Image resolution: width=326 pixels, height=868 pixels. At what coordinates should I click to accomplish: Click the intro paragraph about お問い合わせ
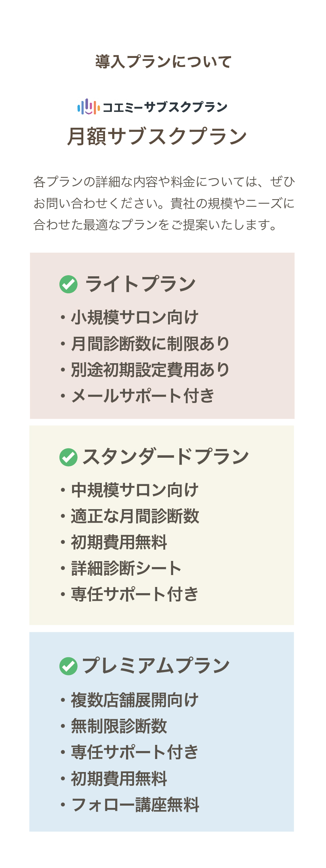coord(164,203)
